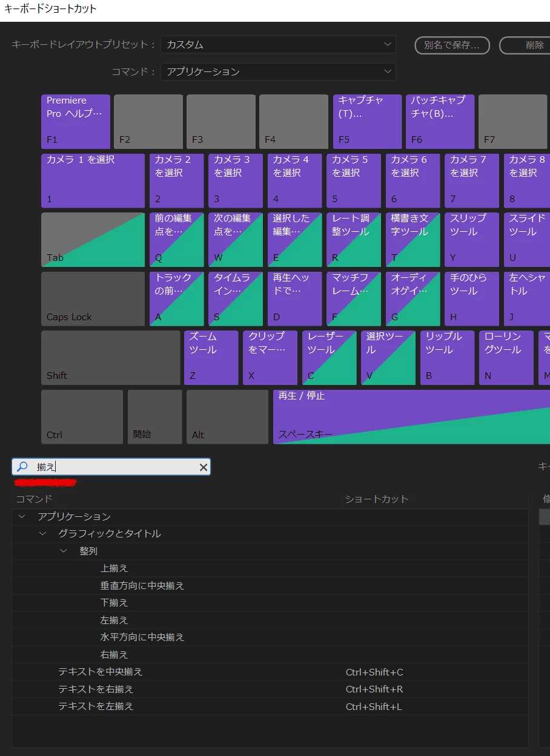Click the Y key スリップツール
Screen dimensions: 550x756
tap(472, 240)
